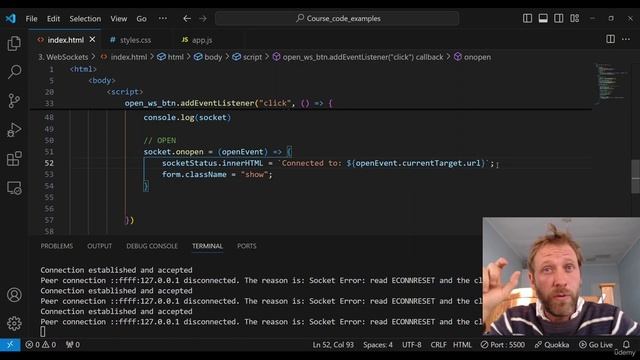Viewport: 640px width, 360px height.
Task: Expand the addEventListener callback breadcrumb
Action: pos(358,57)
